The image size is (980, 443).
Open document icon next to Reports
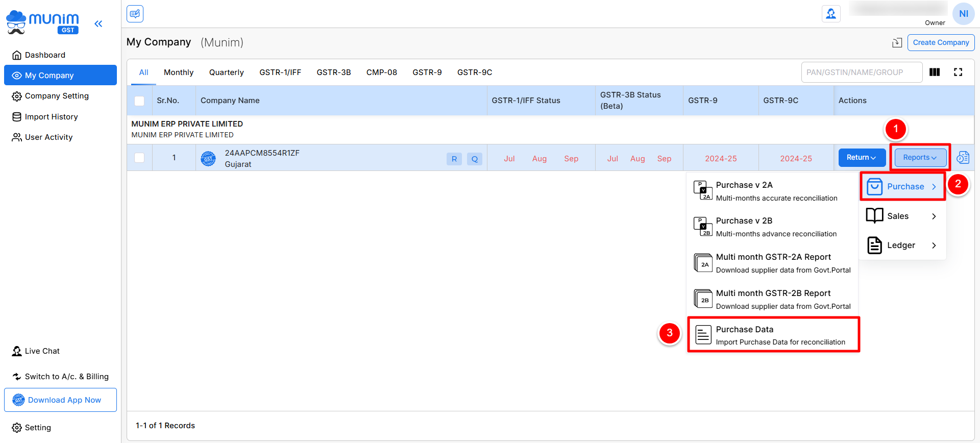click(963, 158)
